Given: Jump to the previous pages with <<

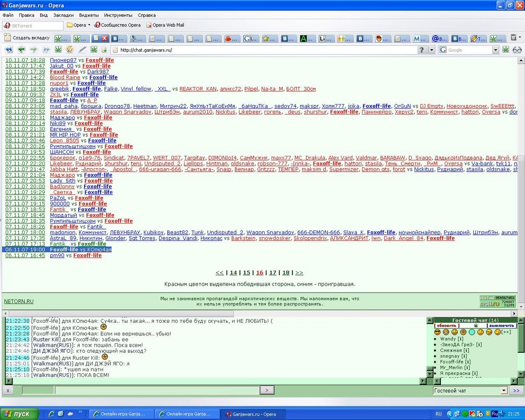Looking at the screenshot, I should 220,273.
